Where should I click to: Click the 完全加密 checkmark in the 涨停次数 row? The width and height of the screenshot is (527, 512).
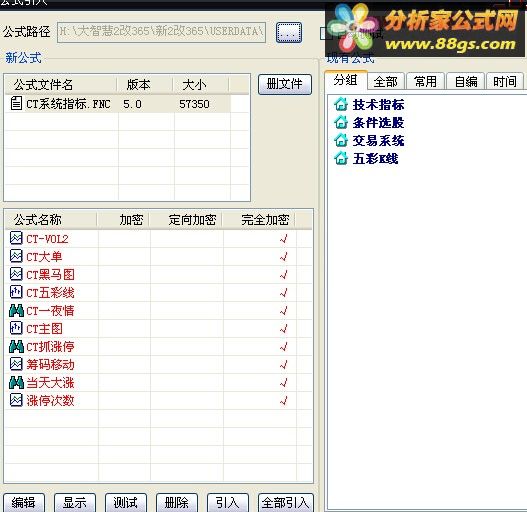pyautogui.click(x=284, y=401)
